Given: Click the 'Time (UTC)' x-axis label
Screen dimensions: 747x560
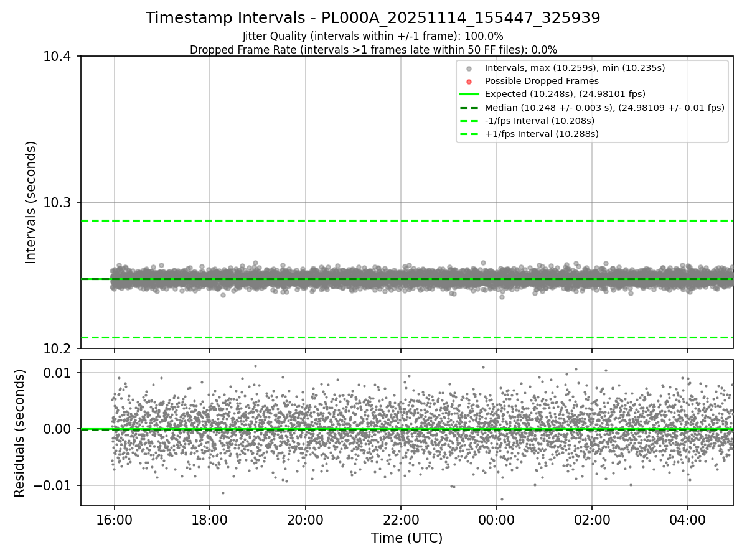Looking at the screenshot, I should 406,538.
